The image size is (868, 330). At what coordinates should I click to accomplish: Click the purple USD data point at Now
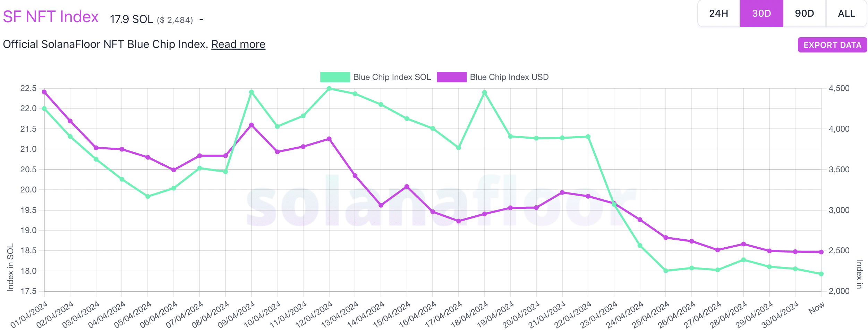(x=821, y=252)
